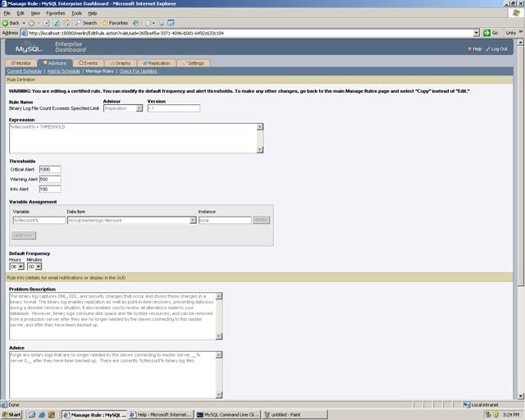The image size is (525, 420).
Task: Click the Mail icon in toolbar
Action: (x=148, y=23)
